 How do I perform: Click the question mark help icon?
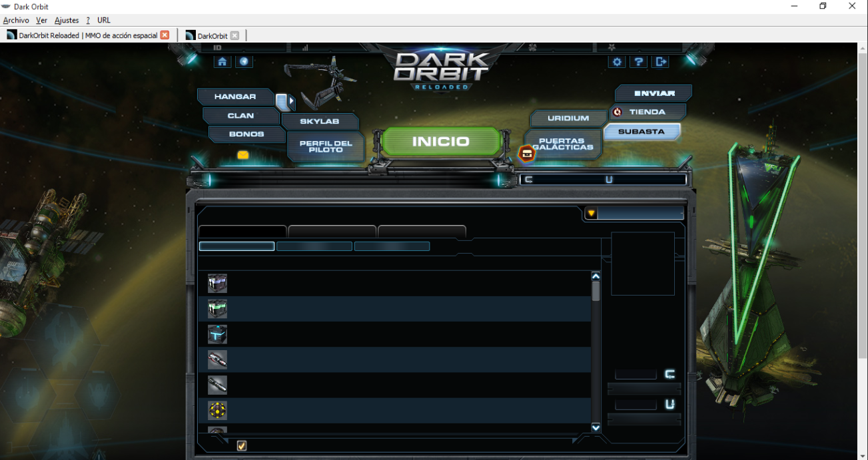(639, 62)
